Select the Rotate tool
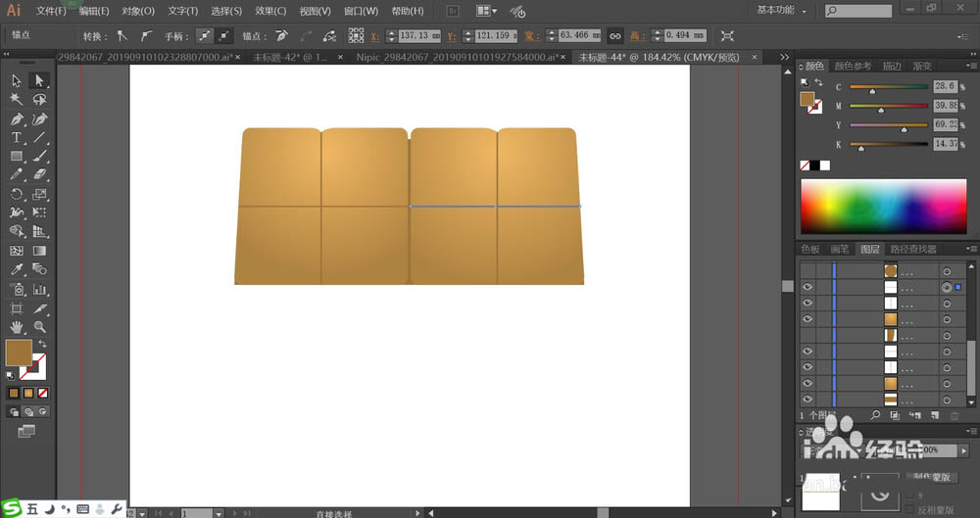This screenshot has height=518, width=980. point(17,194)
